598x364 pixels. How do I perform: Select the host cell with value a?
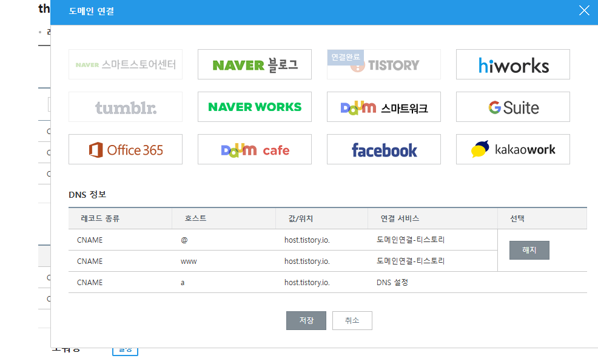183,283
